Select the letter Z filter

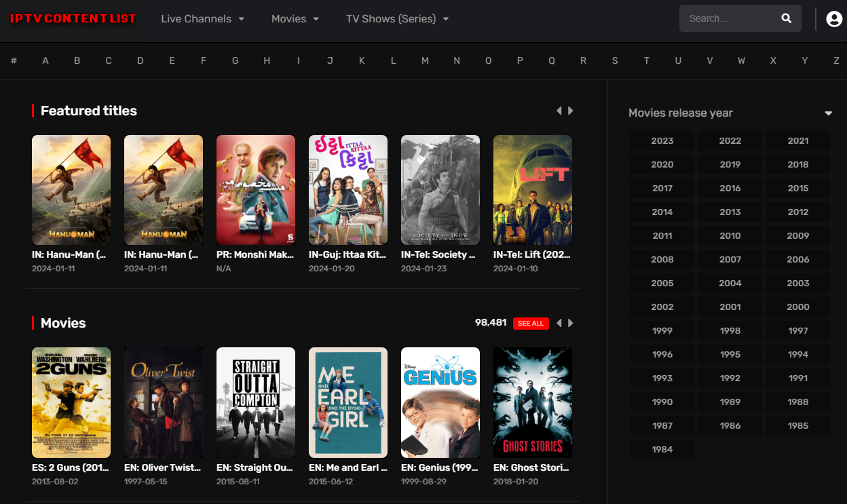tap(836, 60)
